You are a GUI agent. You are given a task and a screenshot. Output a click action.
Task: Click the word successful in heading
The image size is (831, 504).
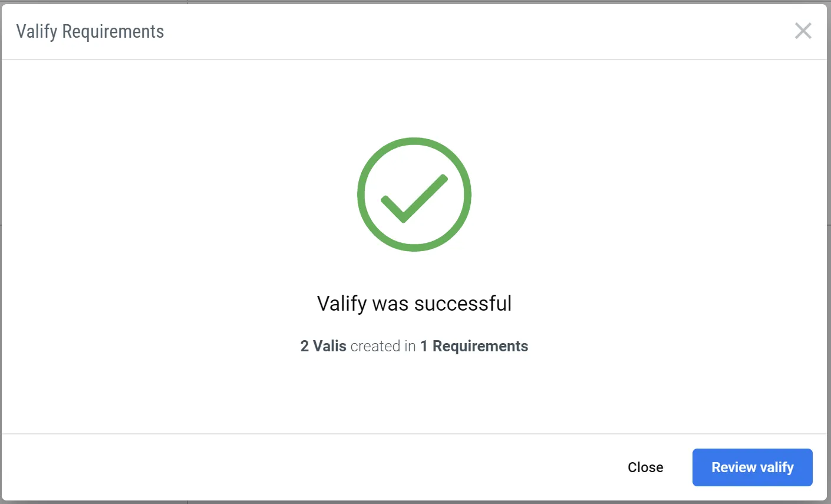coord(463,304)
